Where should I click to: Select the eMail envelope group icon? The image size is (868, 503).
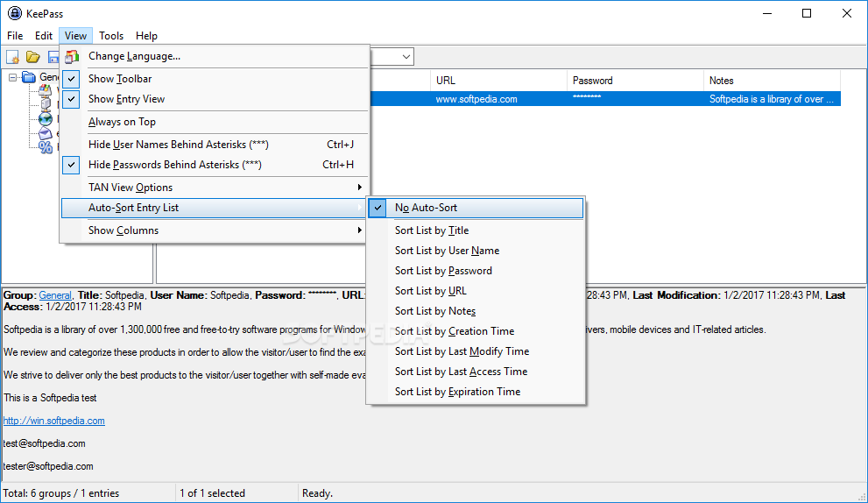[x=46, y=133]
